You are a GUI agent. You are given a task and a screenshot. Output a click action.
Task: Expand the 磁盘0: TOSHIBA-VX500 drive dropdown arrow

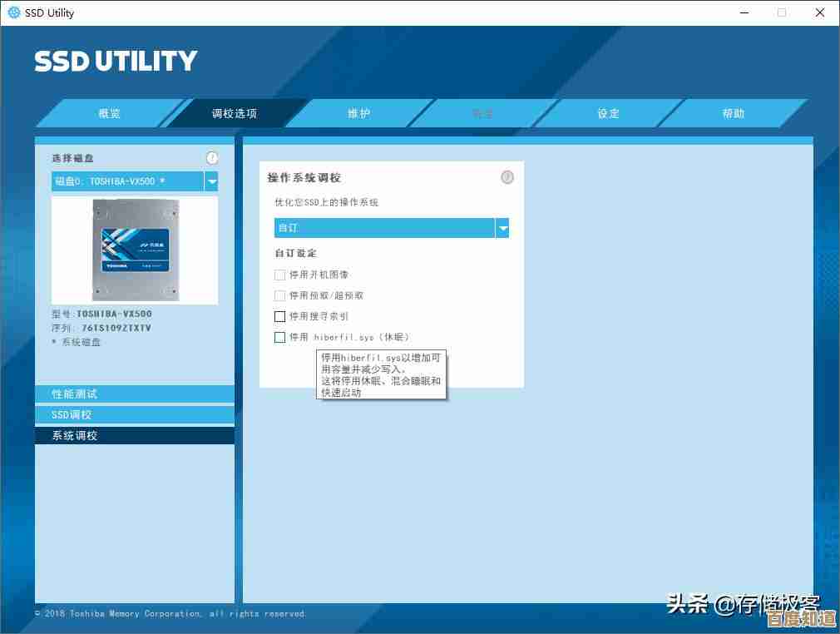coord(212,181)
